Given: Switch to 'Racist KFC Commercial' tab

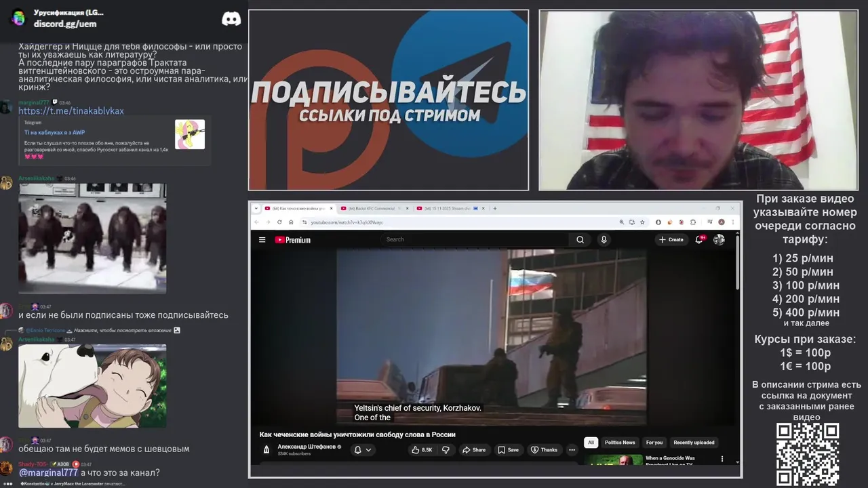Looking at the screenshot, I should 370,208.
